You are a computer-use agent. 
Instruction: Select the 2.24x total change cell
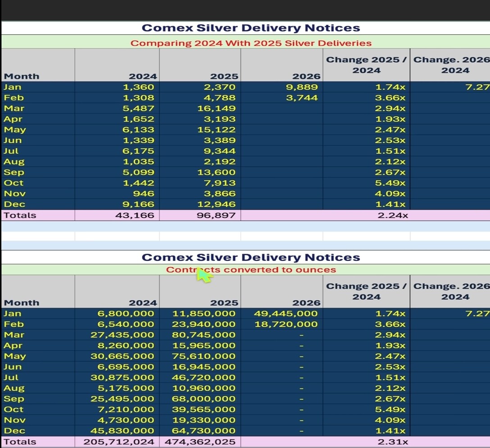[393, 215]
